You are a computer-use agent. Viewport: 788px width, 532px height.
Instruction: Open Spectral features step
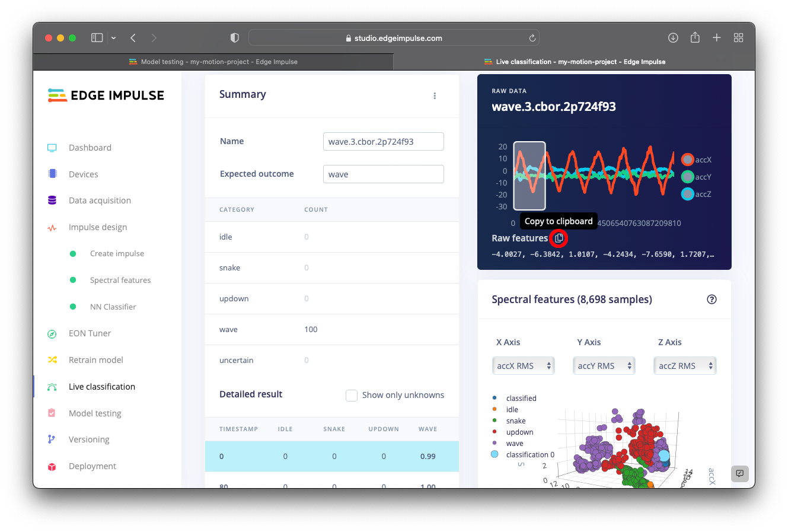pyautogui.click(x=120, y=280)
